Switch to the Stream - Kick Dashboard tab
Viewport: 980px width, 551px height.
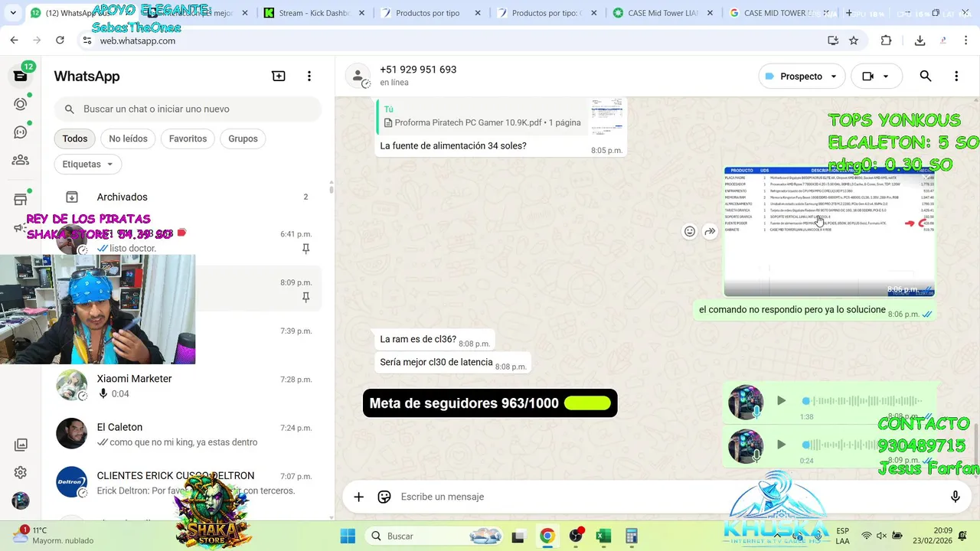click(314, 13)
